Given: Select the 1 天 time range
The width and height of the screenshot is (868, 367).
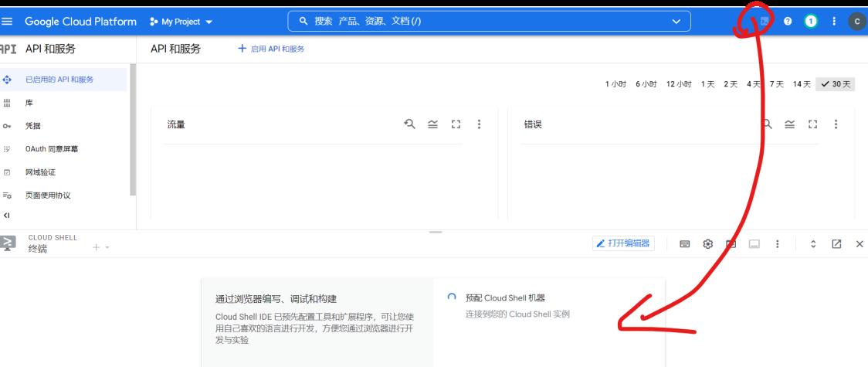Looking at the screenshot, I should coord(707,84).
